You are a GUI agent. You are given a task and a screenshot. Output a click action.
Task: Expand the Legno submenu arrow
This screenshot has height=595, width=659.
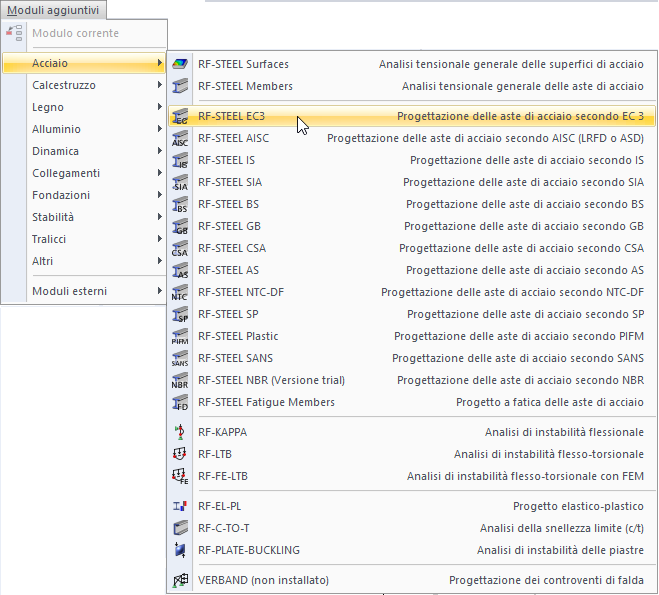pyautogui.click(x=159, y=107)
